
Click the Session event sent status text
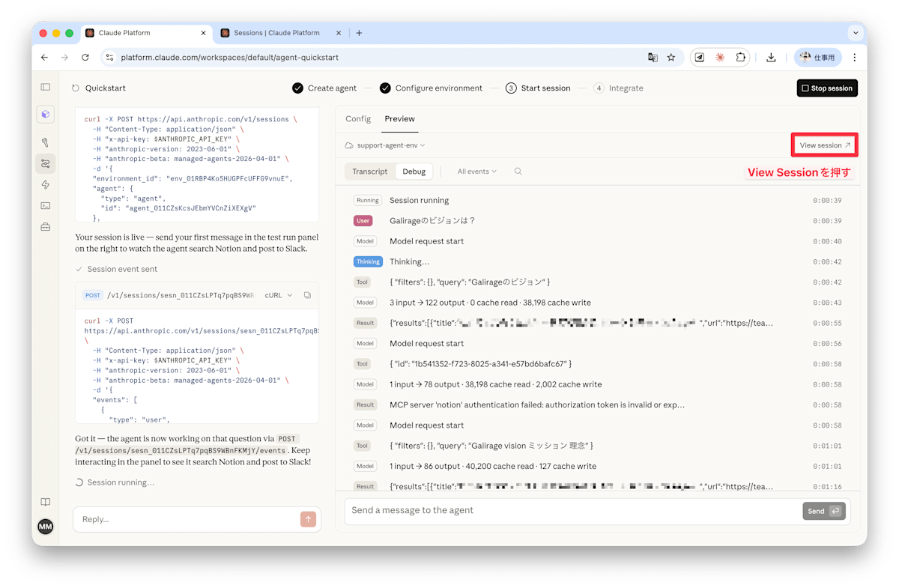(x=122, y=269)
